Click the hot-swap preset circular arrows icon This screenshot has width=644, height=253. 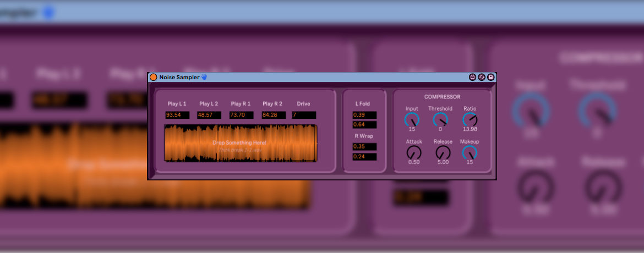point(482,78)
